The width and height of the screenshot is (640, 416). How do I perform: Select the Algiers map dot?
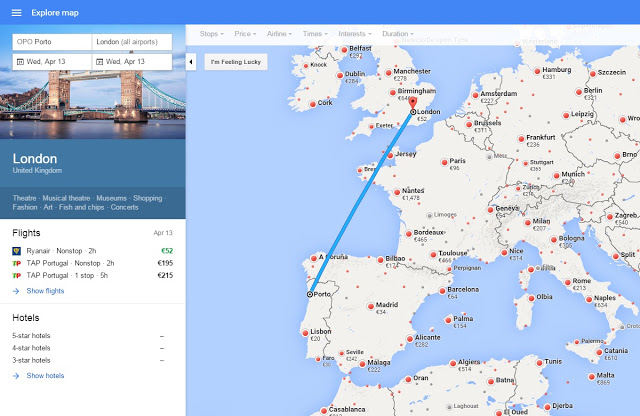453,363
